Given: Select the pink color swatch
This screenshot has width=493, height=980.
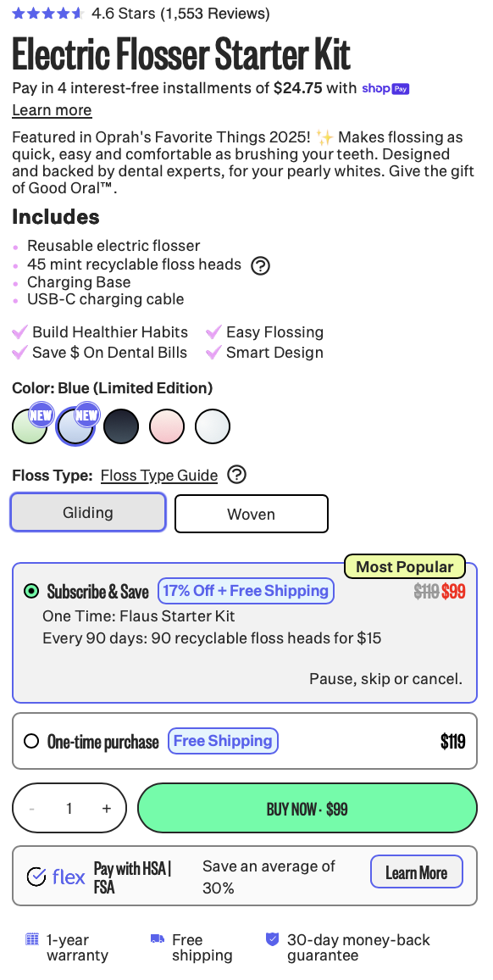Looking at the screenshot, I should click(x=167, y=427).
